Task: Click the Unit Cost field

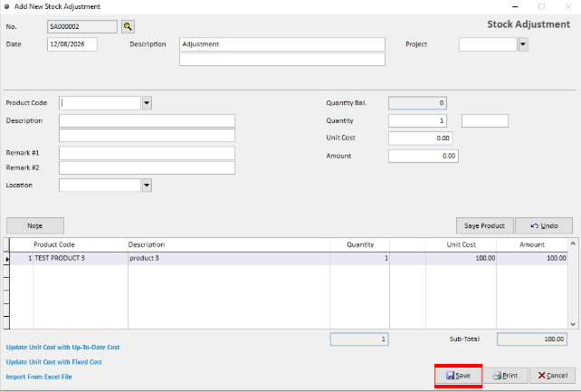Action: [x=421, y=139]
